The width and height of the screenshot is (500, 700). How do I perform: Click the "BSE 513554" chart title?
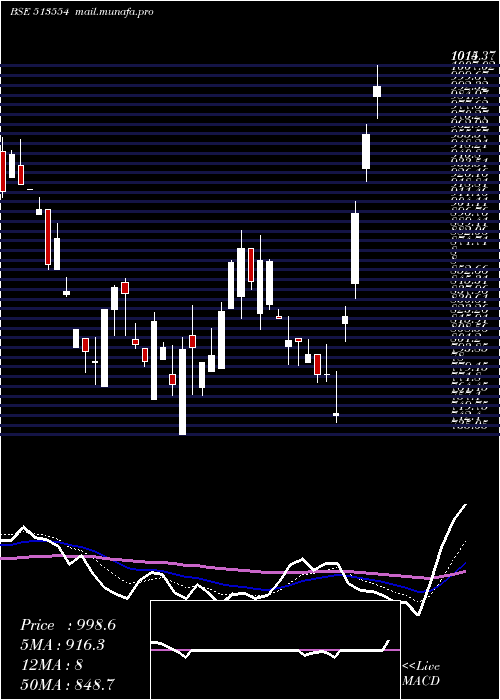click(39, 12)
